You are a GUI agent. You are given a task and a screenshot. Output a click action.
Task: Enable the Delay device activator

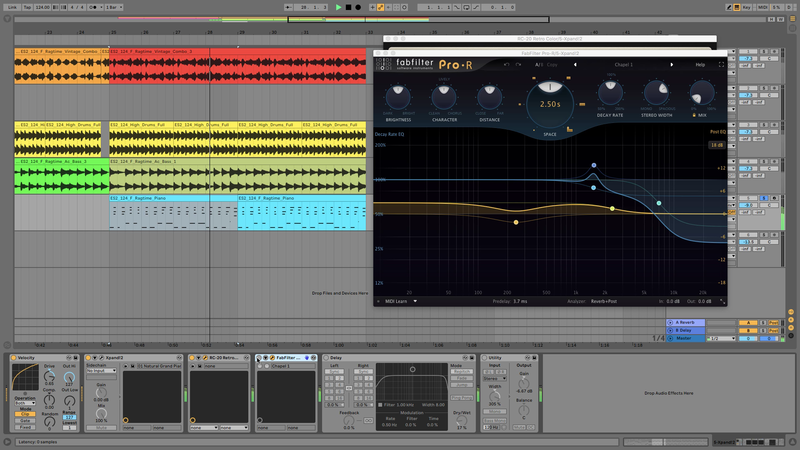coord(326,358)
